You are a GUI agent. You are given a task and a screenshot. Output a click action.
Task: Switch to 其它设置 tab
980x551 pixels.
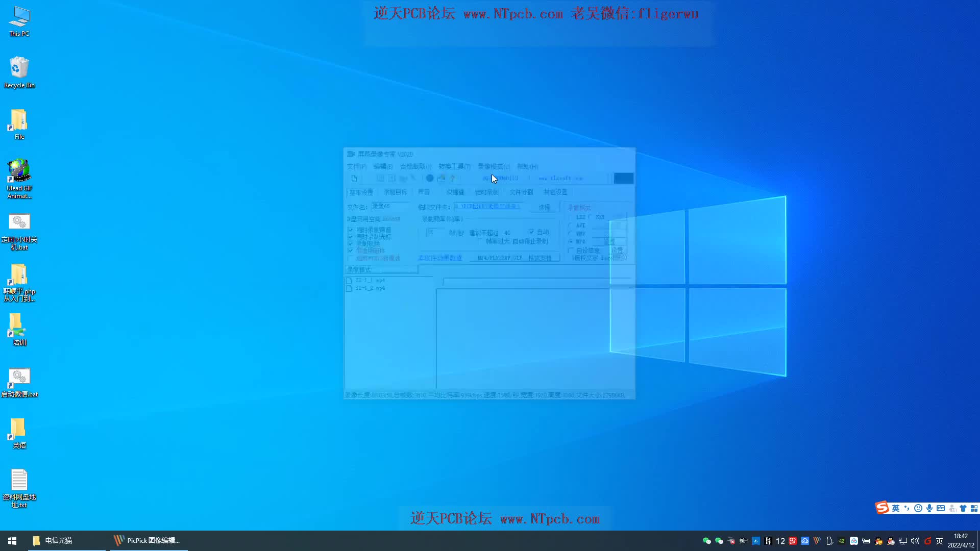pyautogui.click(x=555, y=192)
